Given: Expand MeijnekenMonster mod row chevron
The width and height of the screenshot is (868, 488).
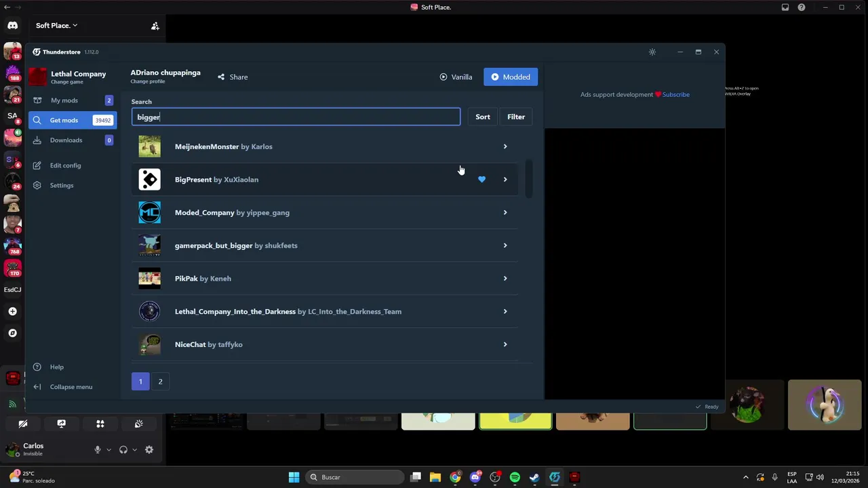Looking at the screenshot, I should pos(505,146).
